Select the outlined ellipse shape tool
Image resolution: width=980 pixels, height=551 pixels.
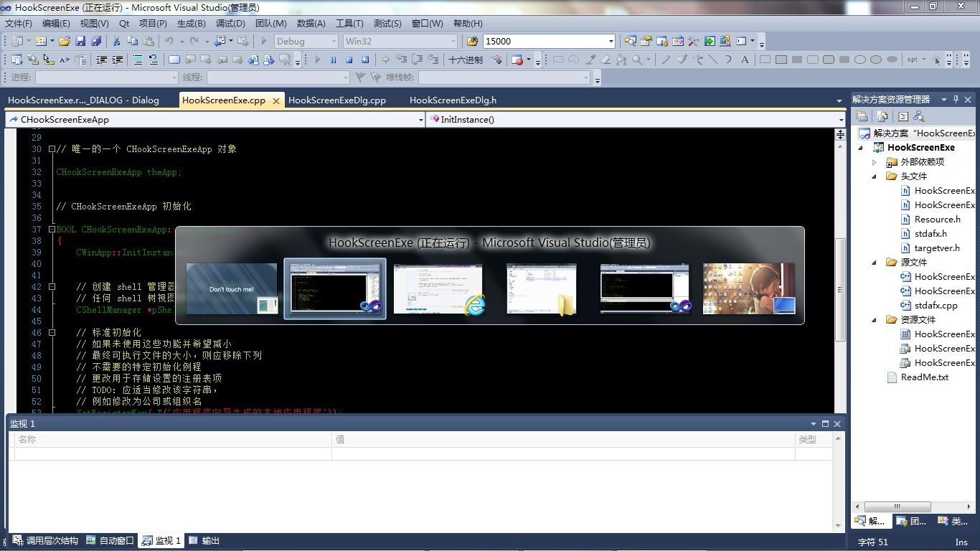click(x=860, y=60)
